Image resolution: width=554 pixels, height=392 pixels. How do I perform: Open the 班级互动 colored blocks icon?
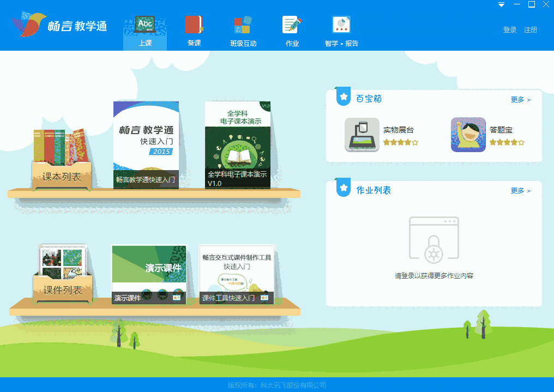243,25
